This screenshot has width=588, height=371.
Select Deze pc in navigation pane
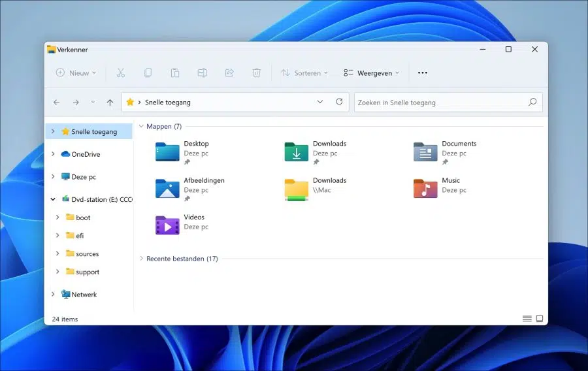79,177
